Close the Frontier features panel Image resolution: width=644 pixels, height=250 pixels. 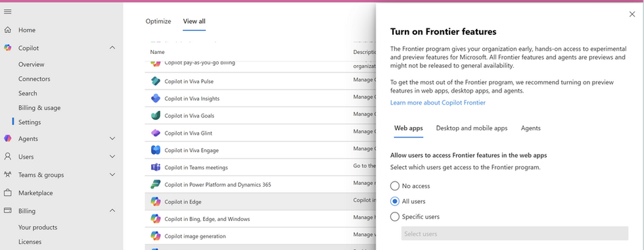[x=632, y=14]
